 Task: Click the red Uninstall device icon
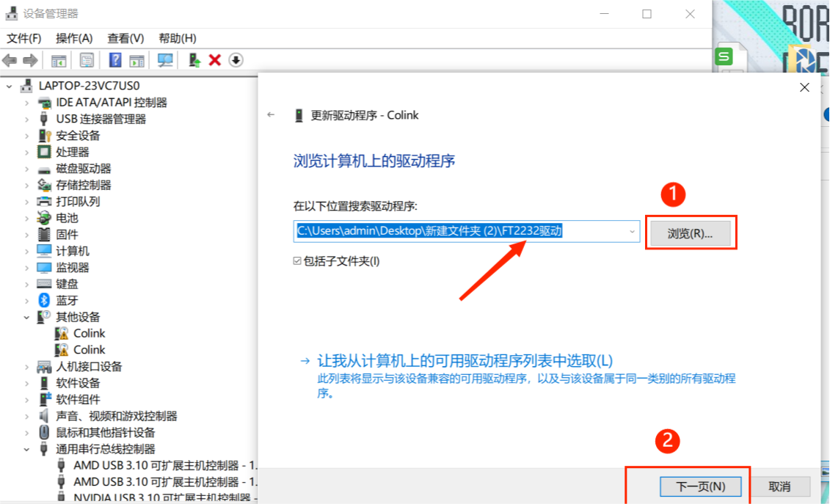(x=214, y=59)
